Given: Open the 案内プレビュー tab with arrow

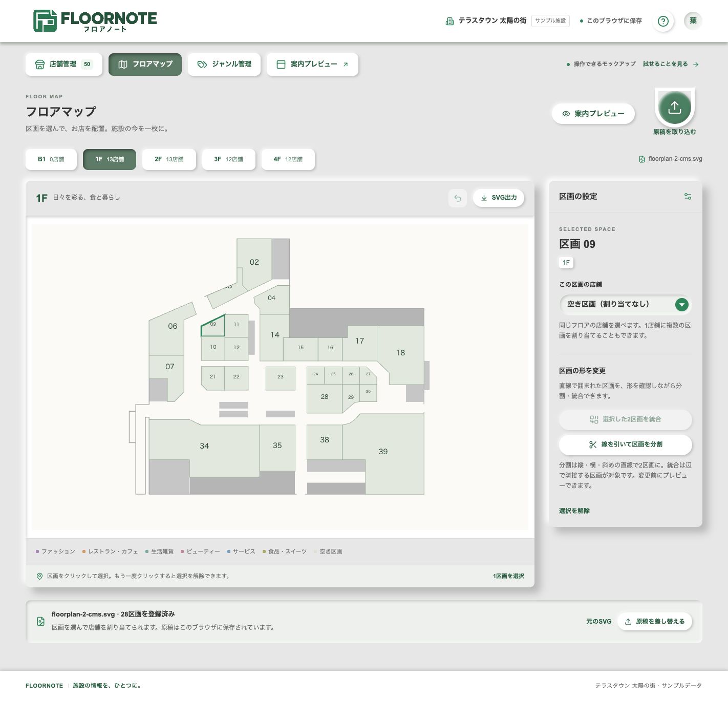Looking at the screenshot, I should [312, 65].
